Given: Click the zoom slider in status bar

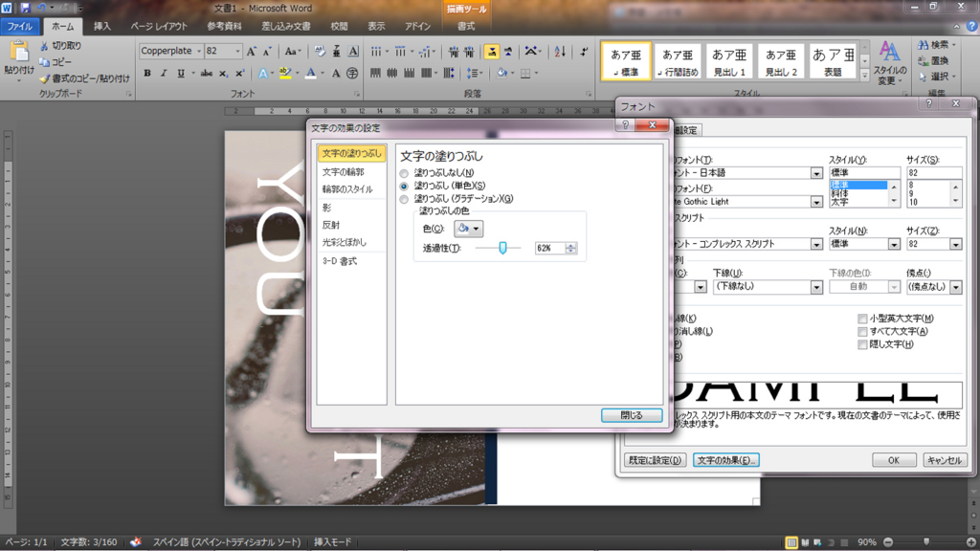Looking at the screenshot, I should tap(926, 542).
